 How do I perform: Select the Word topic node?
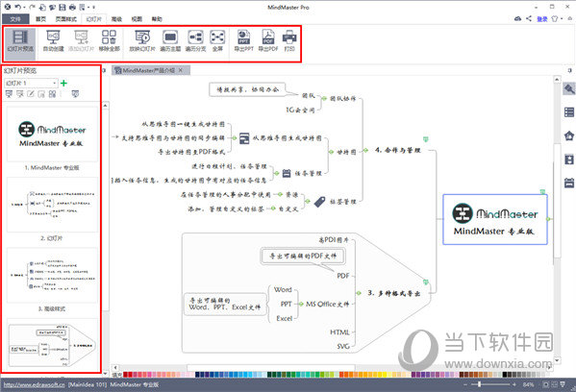click(283, 289)
